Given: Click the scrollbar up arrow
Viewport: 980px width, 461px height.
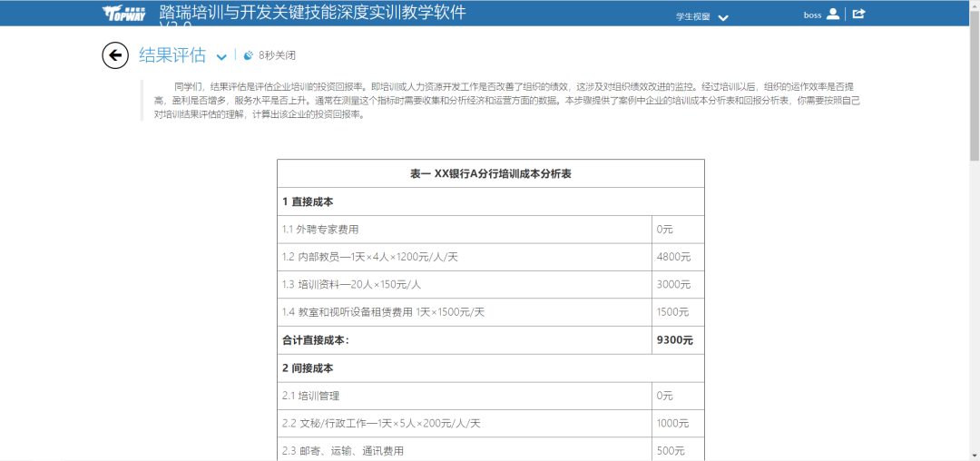Looking at the screenshot, I should pyautogui.click(x=974, y=5).
